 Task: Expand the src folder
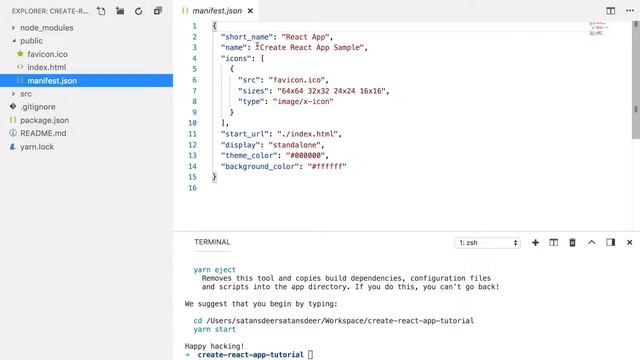tap(26, 94)
